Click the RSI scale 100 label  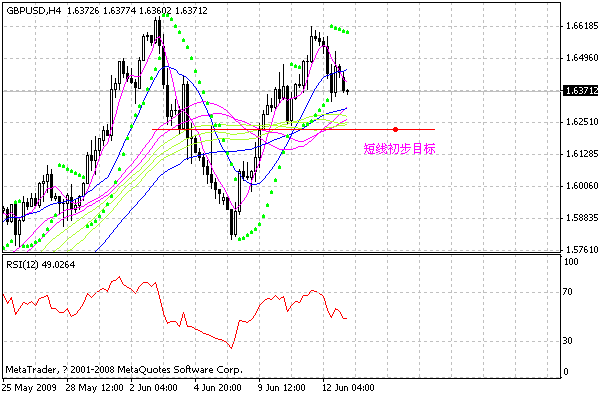[571, 262]
